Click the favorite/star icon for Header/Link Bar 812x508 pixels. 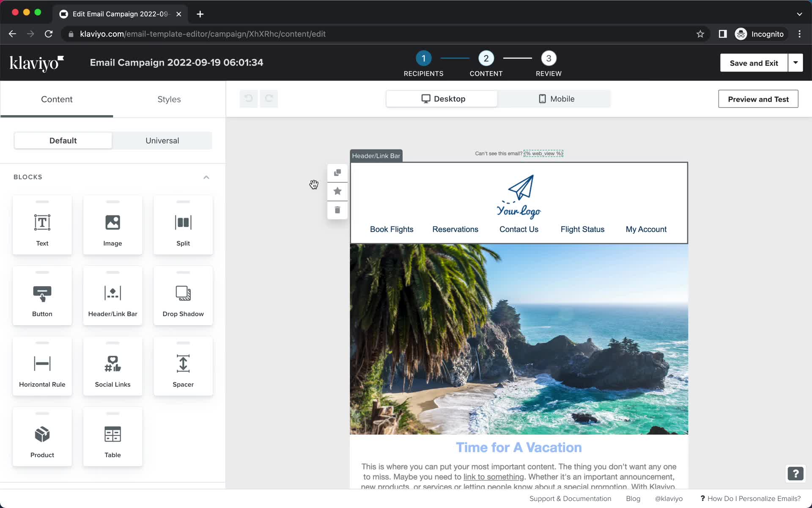[337, 191]
